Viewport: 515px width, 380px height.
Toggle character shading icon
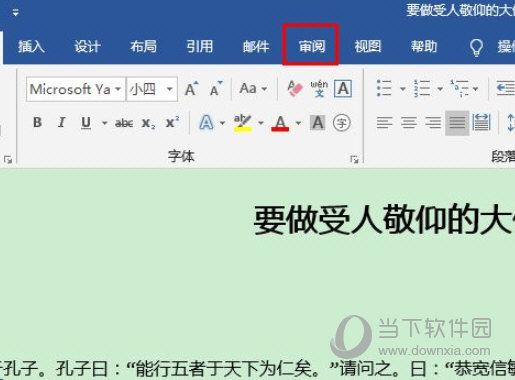[x=318, y=122]
